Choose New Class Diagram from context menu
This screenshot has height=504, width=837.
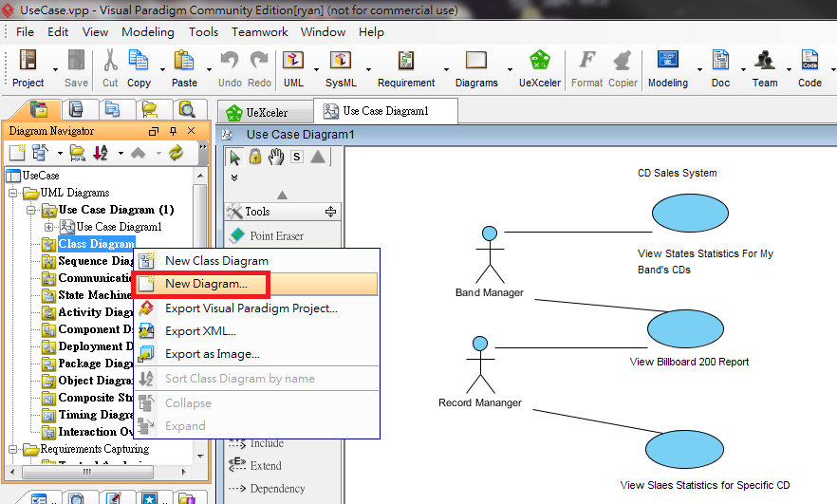257,261
